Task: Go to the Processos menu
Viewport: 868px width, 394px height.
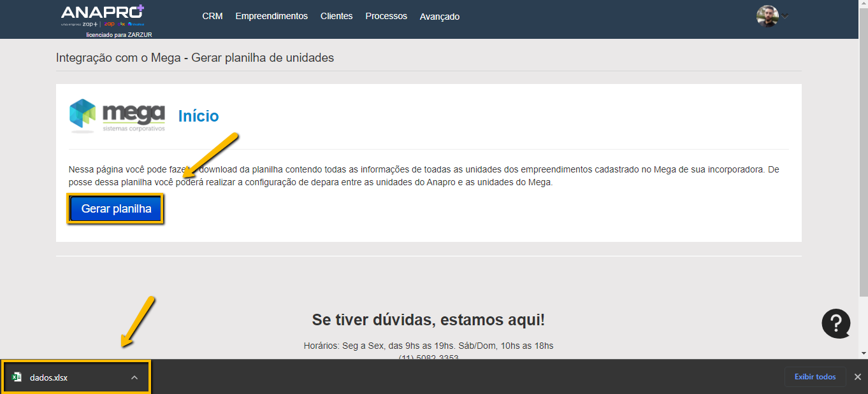Action: 386,17
